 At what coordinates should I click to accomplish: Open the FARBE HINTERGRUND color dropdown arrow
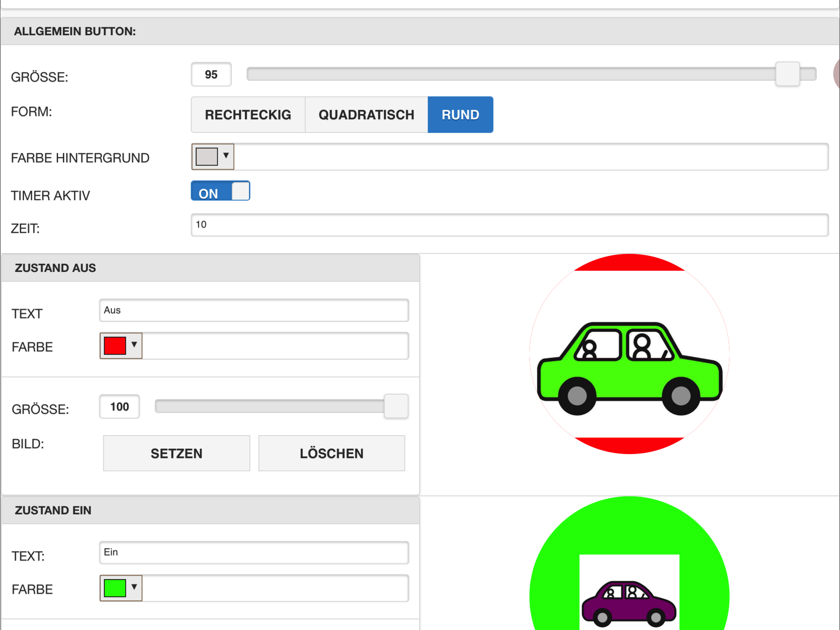pos(226,155)
